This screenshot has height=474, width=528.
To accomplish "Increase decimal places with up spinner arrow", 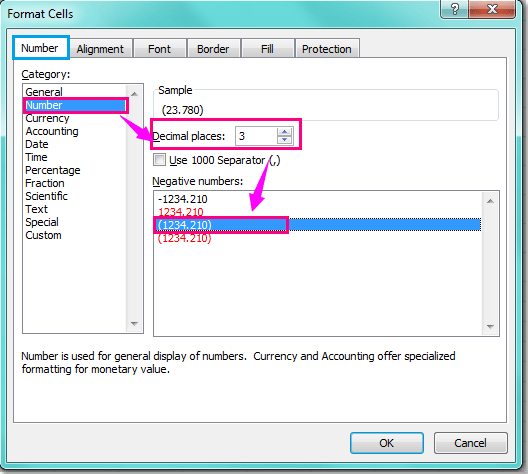I will click(x=285, y=132).
